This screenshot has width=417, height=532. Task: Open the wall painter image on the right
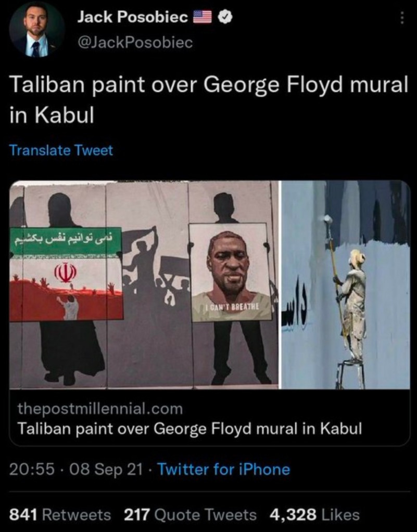(x=346, y=284)
